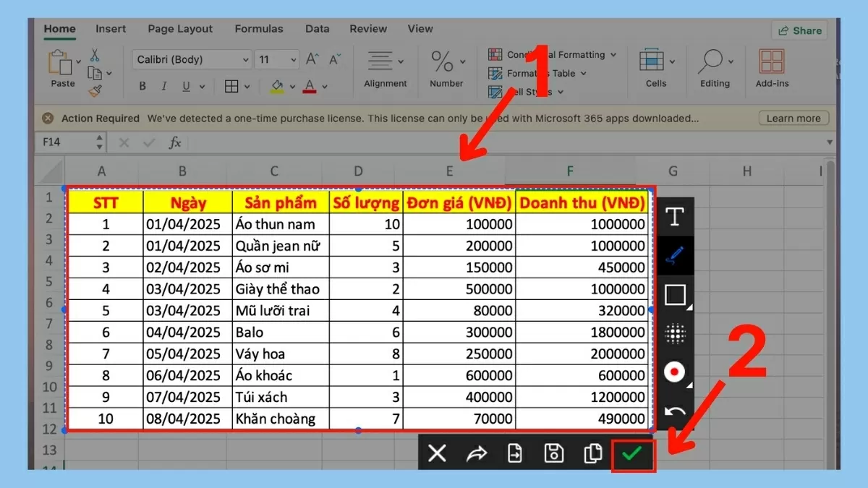This screenshot has height=488, width=868.
Task: Click the undo arrow in screenshot toolbar
Action: [674, 413]
